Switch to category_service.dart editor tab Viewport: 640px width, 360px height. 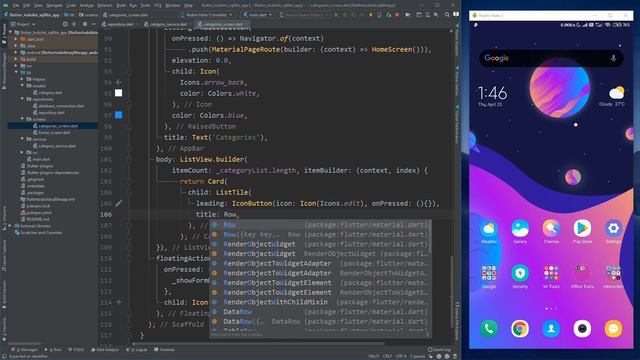click(x=168, y=24)
